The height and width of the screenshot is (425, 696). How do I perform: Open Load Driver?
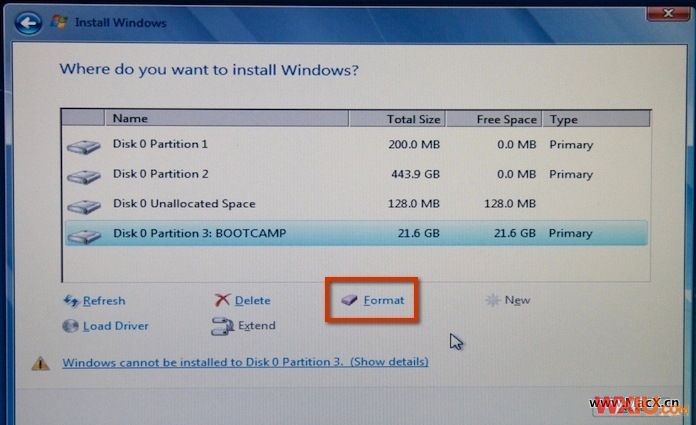(x=116, y=326)
